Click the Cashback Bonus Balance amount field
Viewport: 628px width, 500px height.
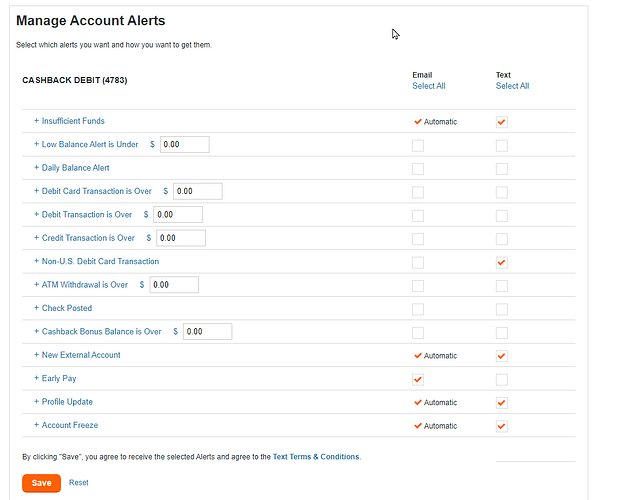pyautogui.click(x=208, y=331)
